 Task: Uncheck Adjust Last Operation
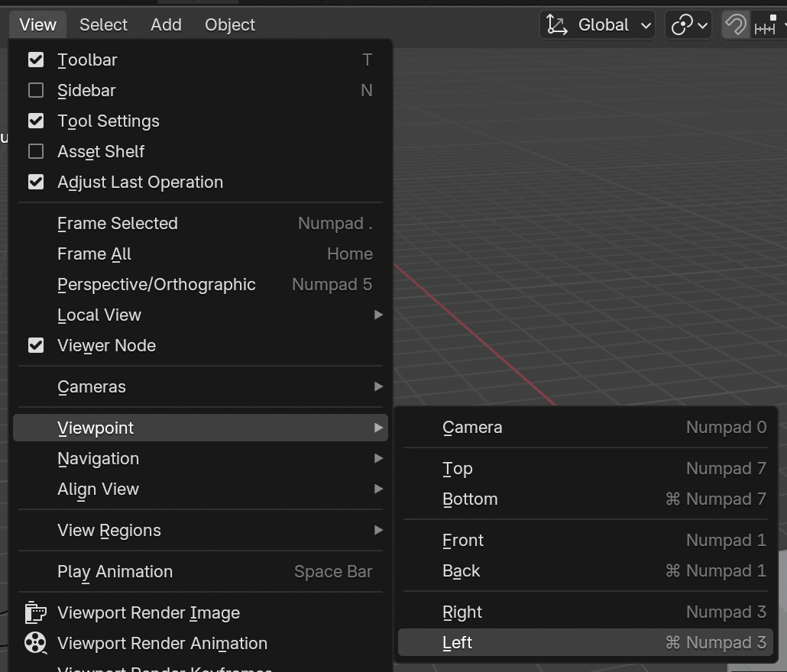(36, 182)
